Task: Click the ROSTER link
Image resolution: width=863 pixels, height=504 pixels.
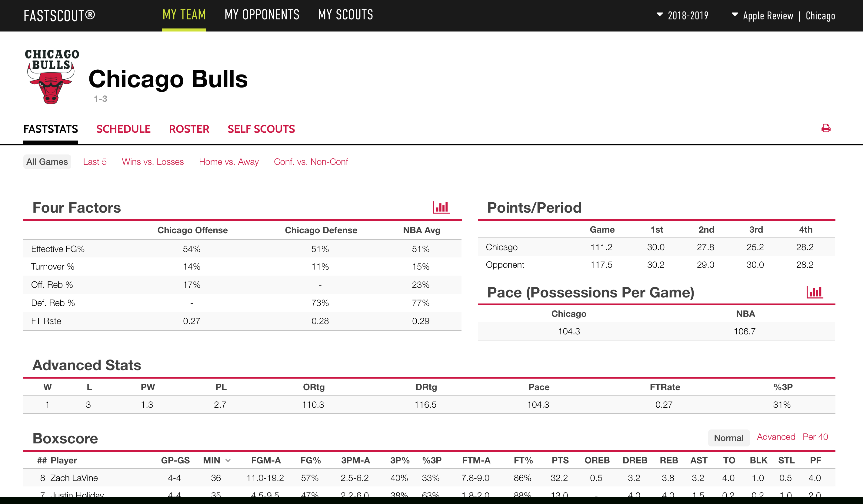Action: [x=188, y=128]
